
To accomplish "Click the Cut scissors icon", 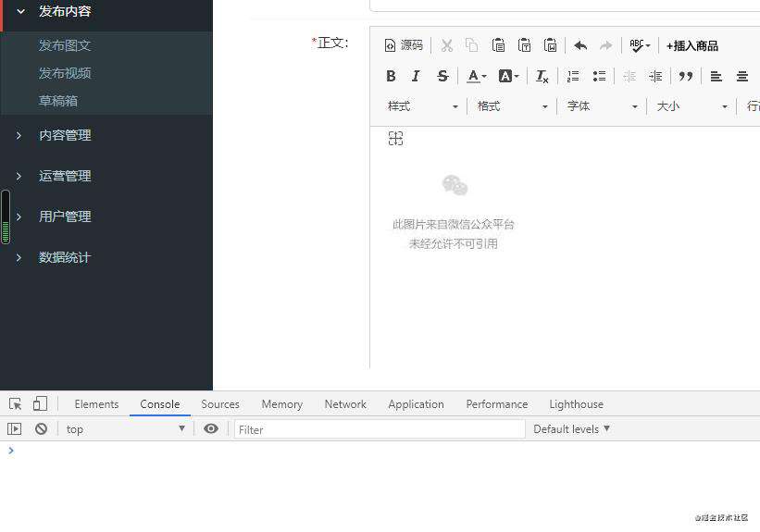I will point(447,45).
